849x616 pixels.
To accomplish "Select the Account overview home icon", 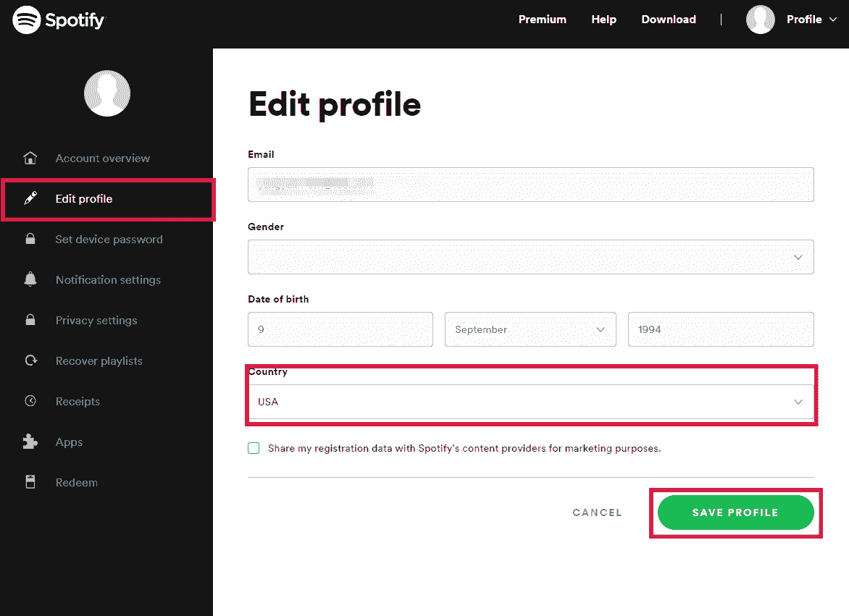I will pyautogui.click(x=29, y=158).
